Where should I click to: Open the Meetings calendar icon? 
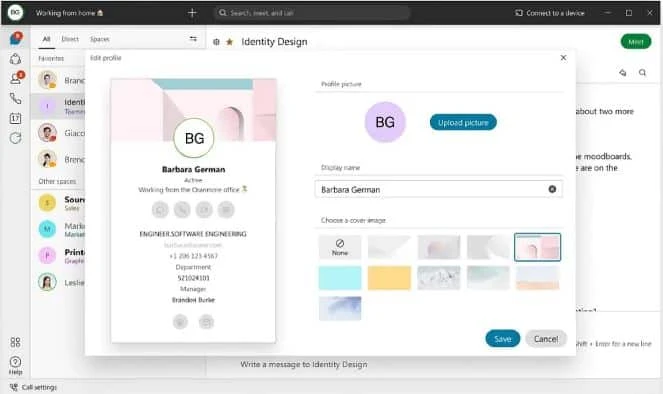click(x=16, y=118)
